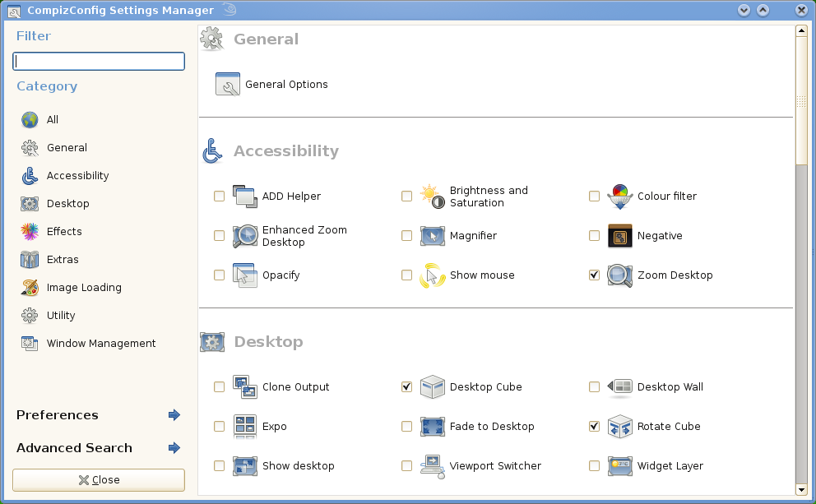Expand Preferences using its arrow
Viewport: 816px width, 504px height.
point(174,415)
